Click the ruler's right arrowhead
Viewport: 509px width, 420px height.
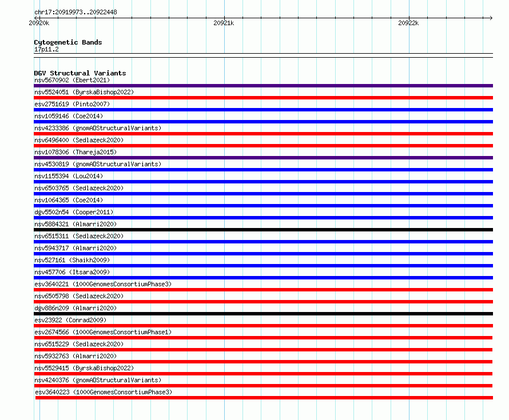[x=491, y=18]
